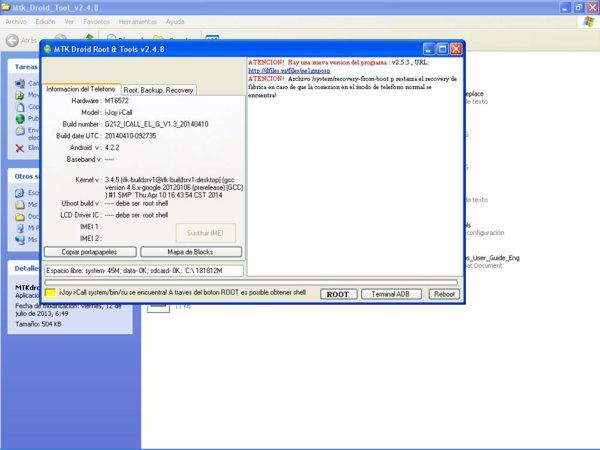Click the Mis documentos icon in Otros sitios
Image resolution: width=600 pixels, height=450 pixels.
[x=20, y=205]
